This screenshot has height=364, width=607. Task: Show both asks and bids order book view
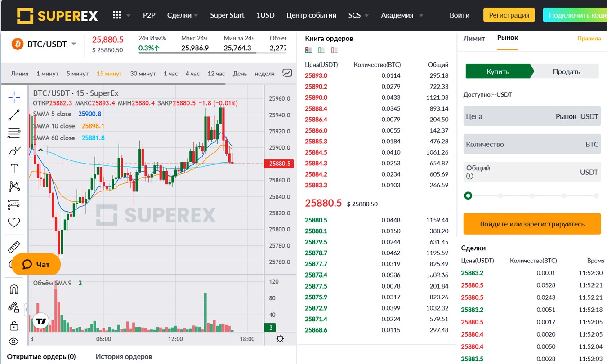[308, 50]
